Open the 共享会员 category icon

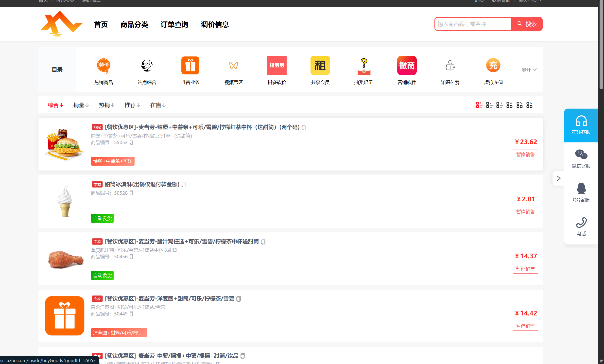(320, 65)
